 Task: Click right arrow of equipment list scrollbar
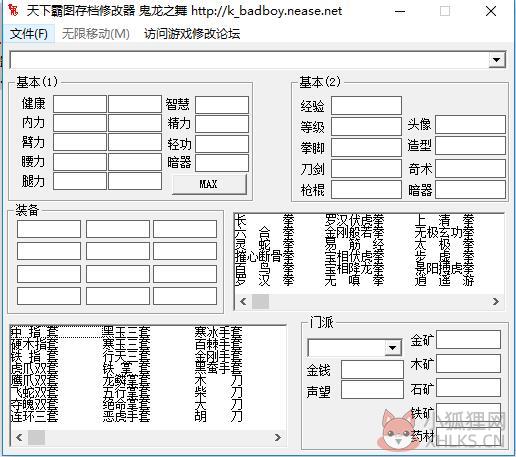tap(278, 437)
